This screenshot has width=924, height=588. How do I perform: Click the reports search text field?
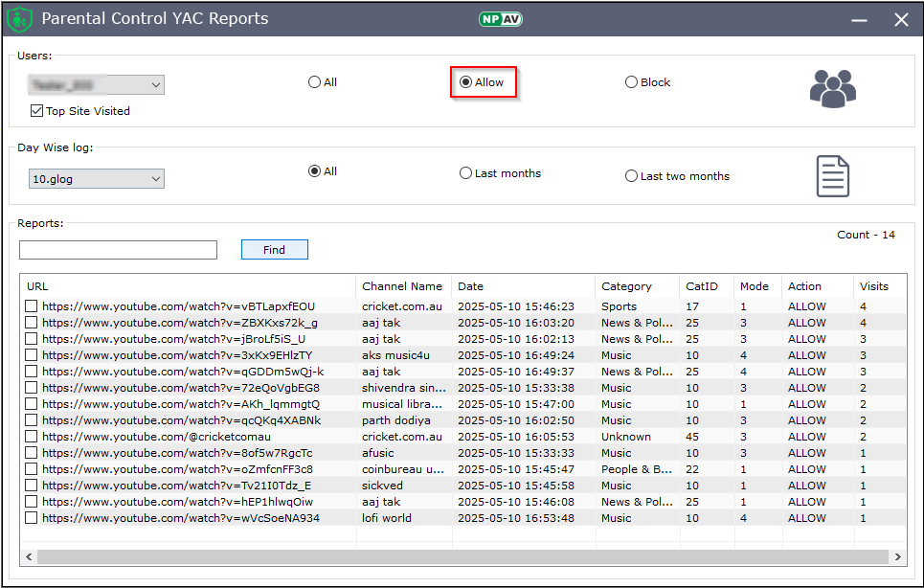click(118, 250)
